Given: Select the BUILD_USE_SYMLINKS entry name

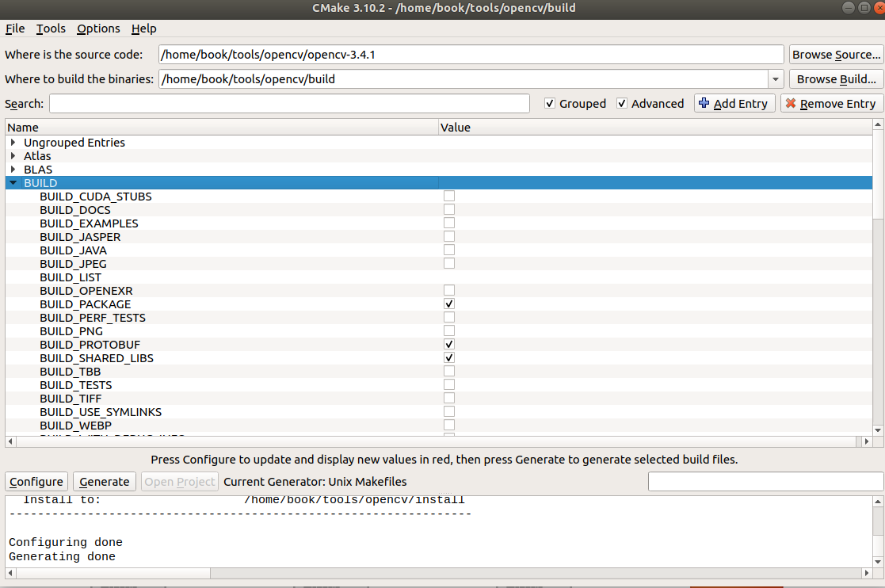Looking at the screenshot, I should click(101, 412).
